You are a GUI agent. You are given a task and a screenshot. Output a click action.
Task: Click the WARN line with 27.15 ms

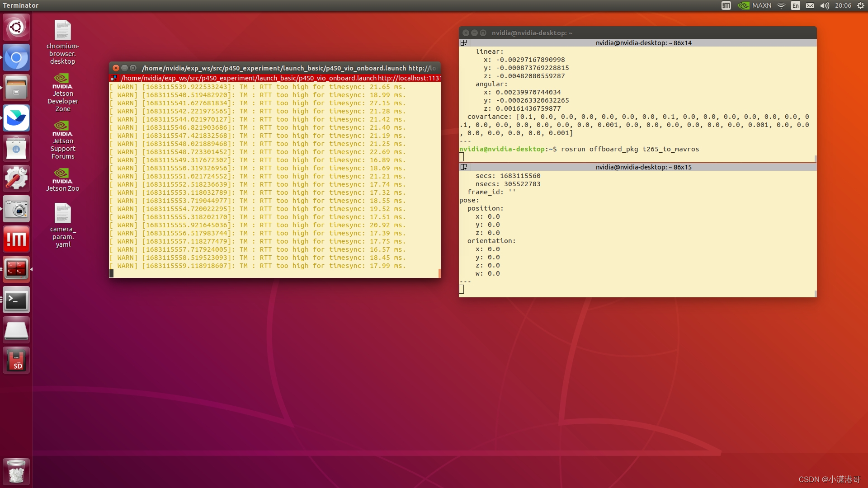tap(258, 103)
